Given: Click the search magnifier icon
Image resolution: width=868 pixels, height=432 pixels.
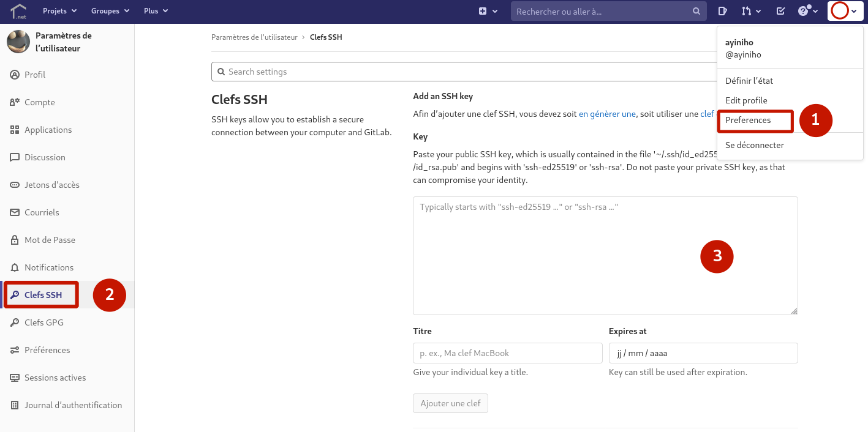Looking at the screenshot, I should (696, 12).
